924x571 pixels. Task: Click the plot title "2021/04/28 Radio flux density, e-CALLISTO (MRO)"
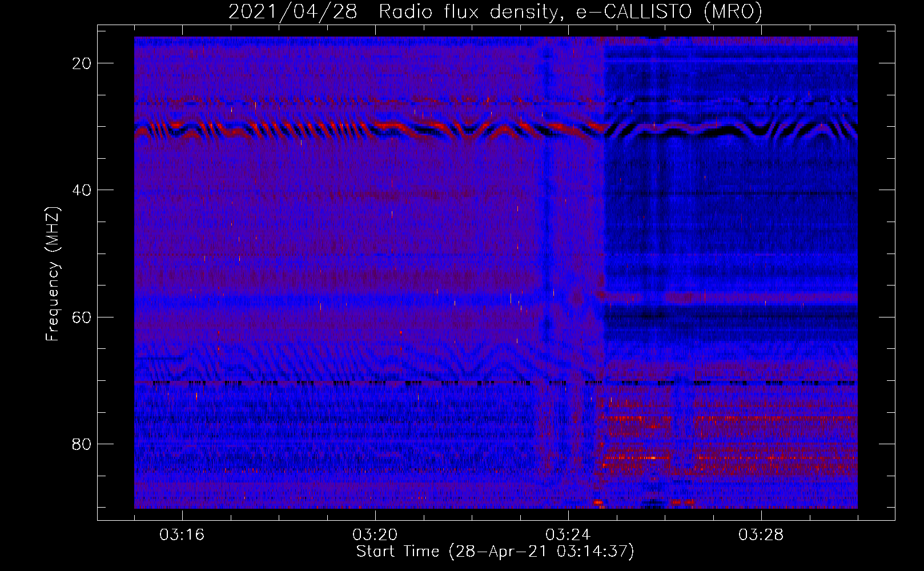click(495, 11)
